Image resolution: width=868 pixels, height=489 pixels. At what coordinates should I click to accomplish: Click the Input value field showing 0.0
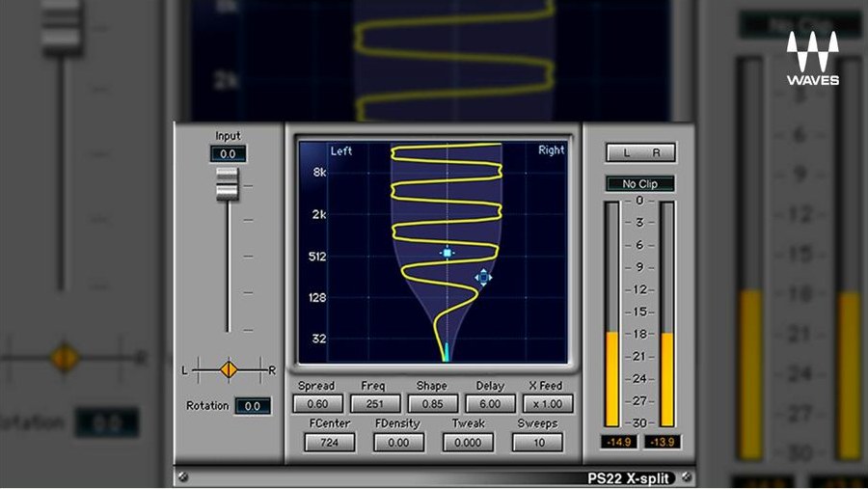pyautogui.click(x=228, y=154)
